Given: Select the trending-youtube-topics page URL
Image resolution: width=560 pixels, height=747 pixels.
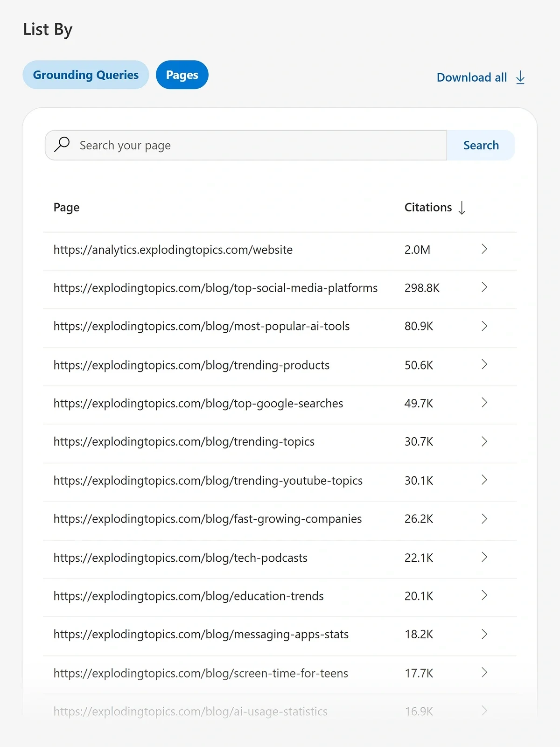Looking at the screenshot, I should tap(208, 481).
